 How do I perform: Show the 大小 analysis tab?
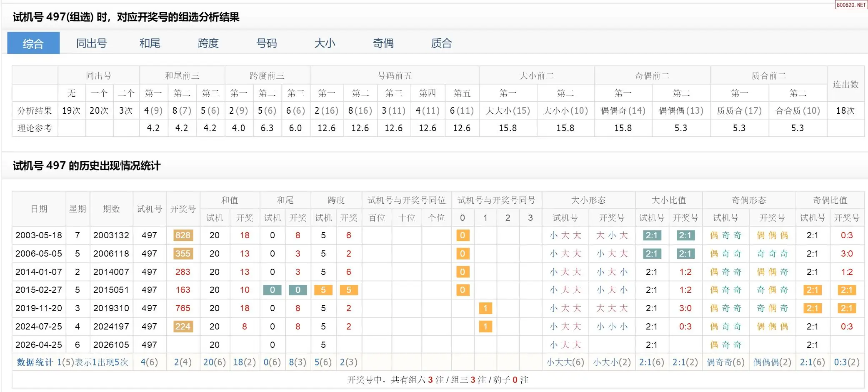tap(325, 43)
